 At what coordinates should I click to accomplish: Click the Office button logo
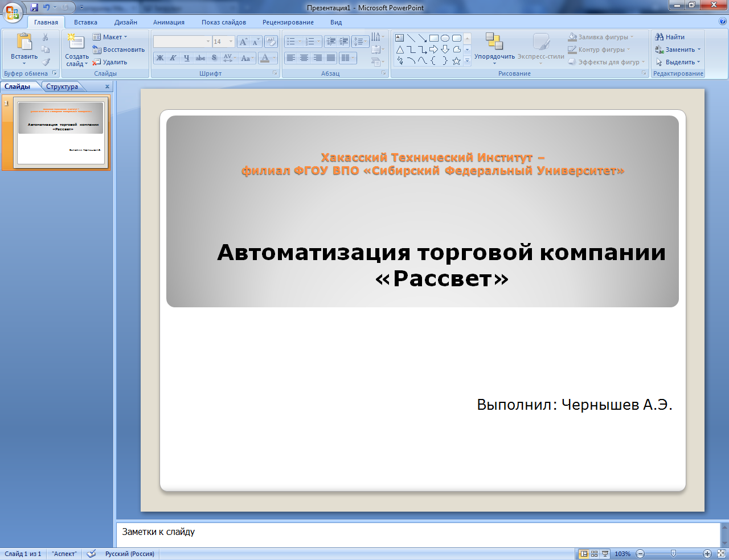[x=13, y=11]
